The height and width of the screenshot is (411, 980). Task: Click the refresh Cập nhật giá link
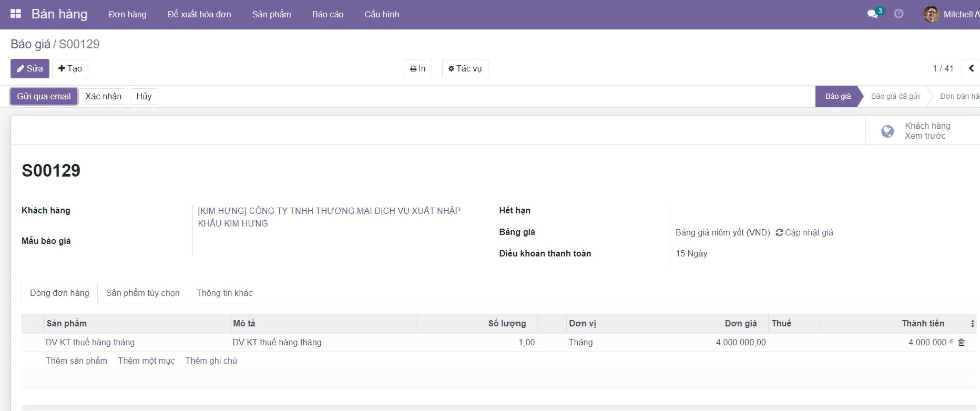coord(804,232)
